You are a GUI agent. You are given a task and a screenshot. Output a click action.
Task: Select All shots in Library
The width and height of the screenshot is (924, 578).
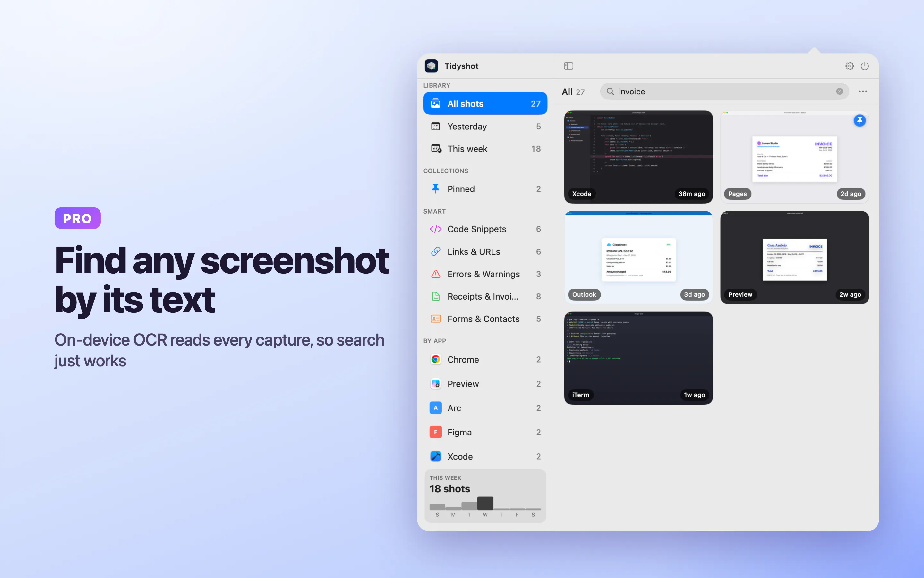click(485, 104)
